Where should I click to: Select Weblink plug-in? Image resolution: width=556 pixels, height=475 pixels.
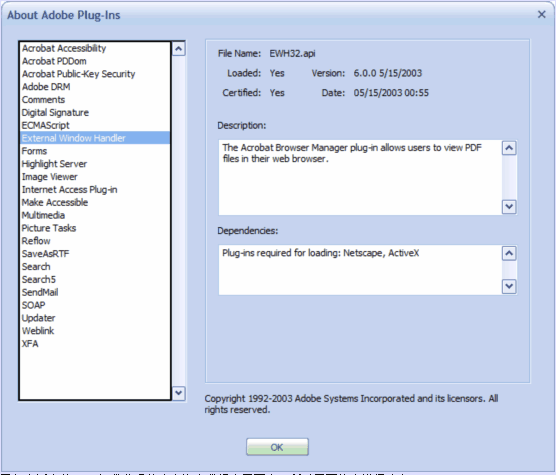95,331
